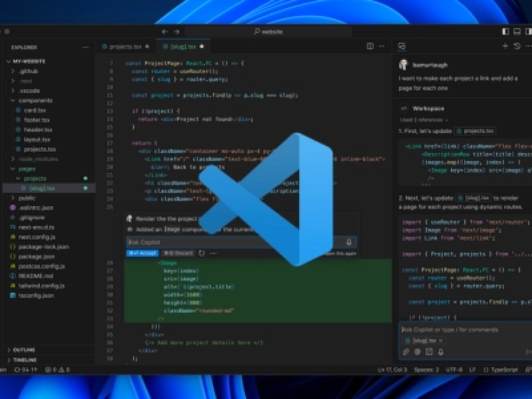Click the website search box in title bar
The height and width of the screenshot is (399, 532).
[268, 32]
